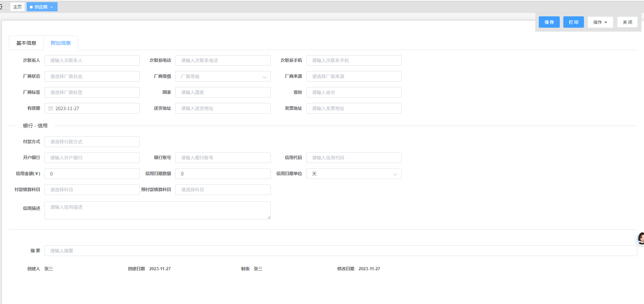644x304 pixels.
Task: Click the calendar icon in 有效期 field
Action: point(50,109)
